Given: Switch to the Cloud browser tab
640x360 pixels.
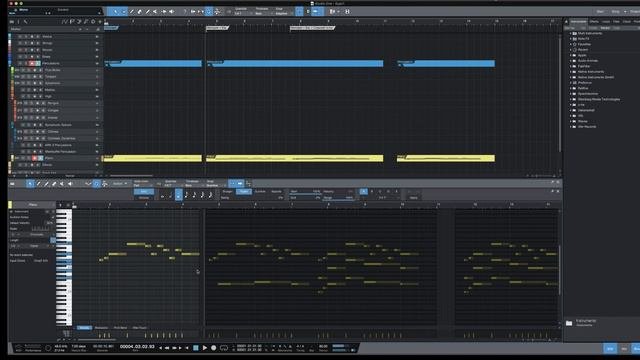Looking at the screenshot, I should pos(627,22).
